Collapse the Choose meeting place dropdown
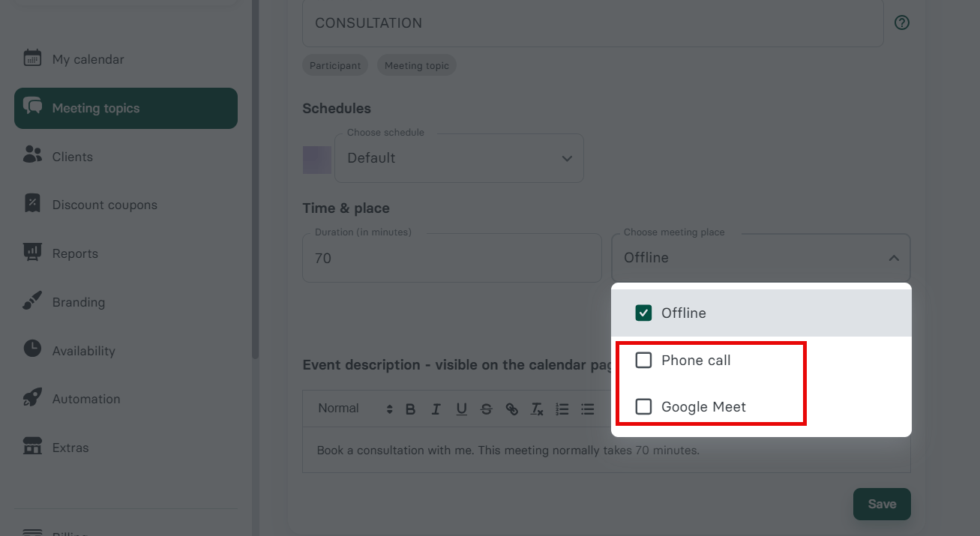 click(x=893, y=258)
